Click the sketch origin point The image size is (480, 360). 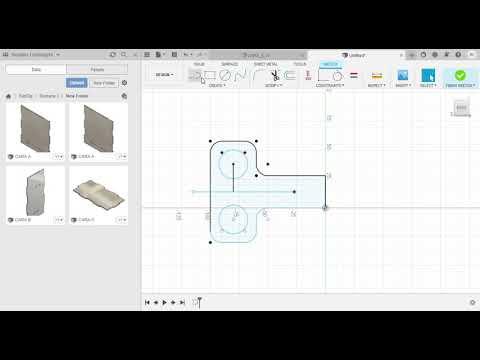coord(325,208)
